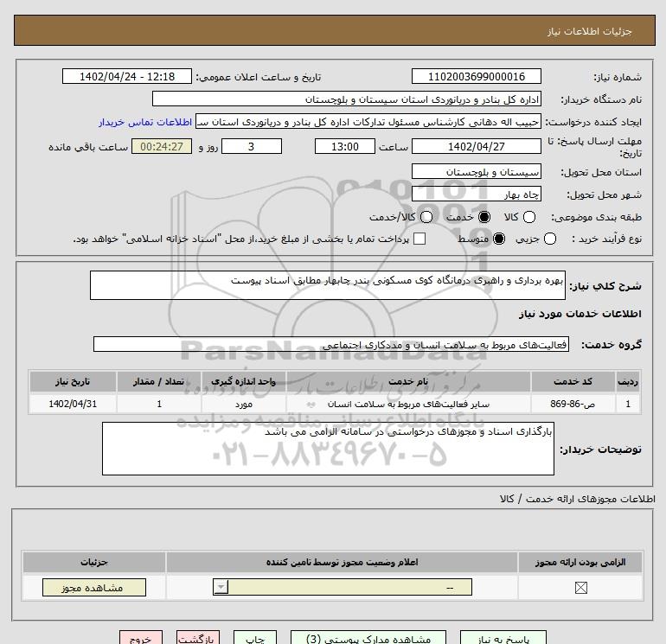Screen dimensions: 666x644
Task: Open the اعلام وضعیت مجوز dropdown
Action: click(x=343, y=588)
